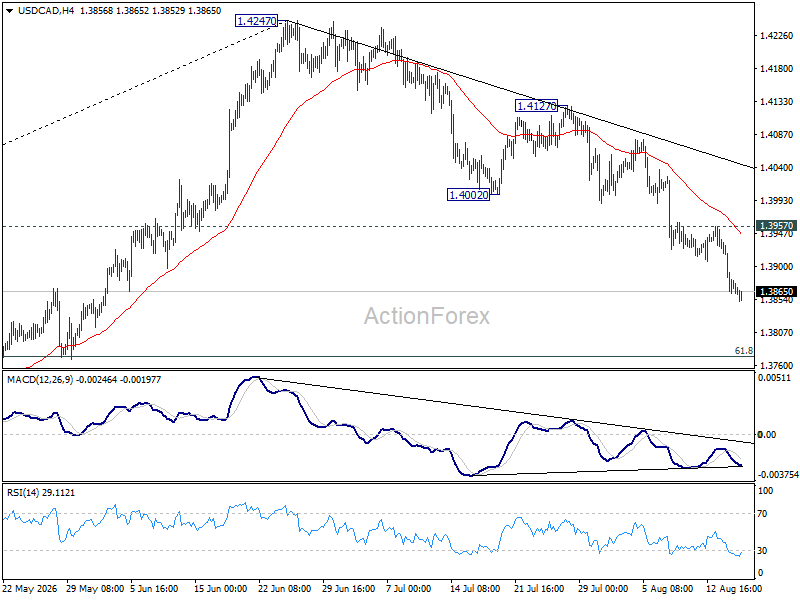Click the dropdown triangle beside USDCAD,H4
This screenshot has height=600, width=800.
tap(9, 11)
